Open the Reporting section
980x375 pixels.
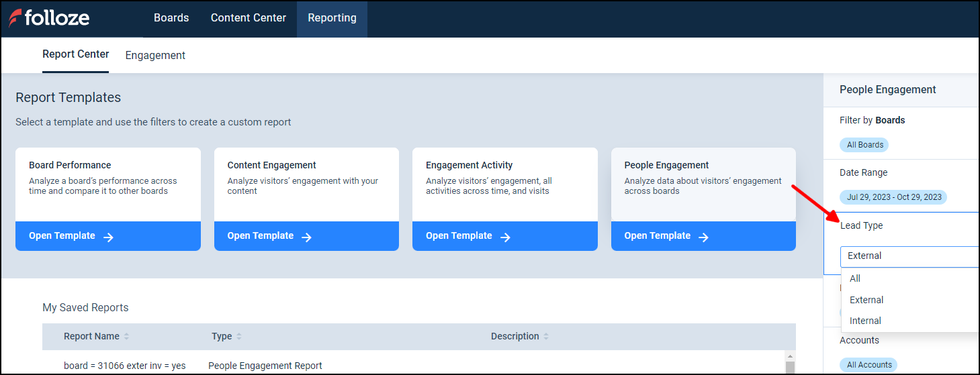332,18
